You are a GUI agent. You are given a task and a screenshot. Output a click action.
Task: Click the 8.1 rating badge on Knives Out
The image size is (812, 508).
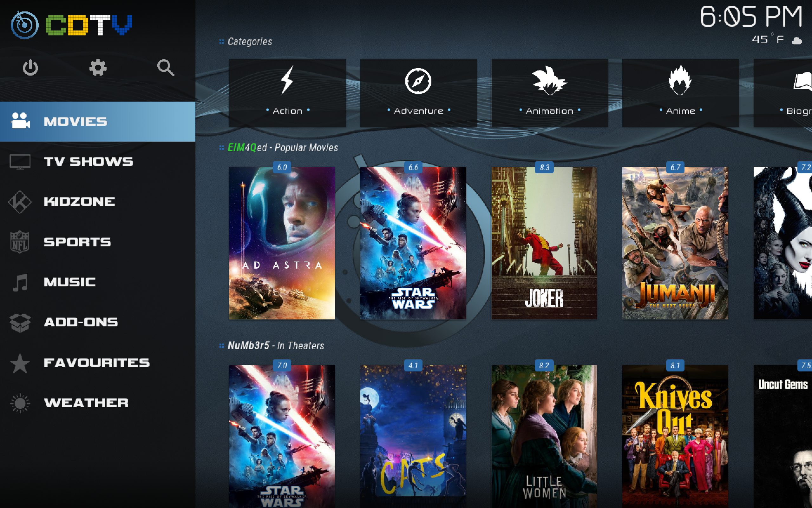(x=675, y=365)
